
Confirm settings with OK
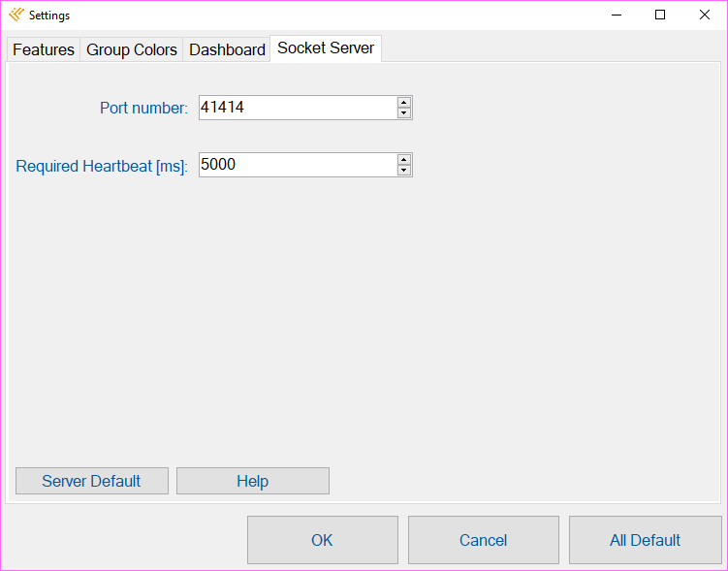(323, 540)
